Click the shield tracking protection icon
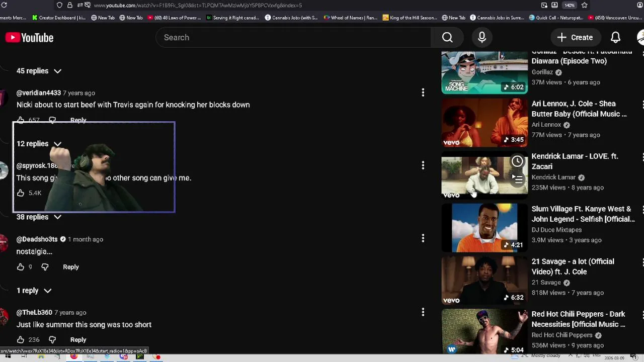Viewport: 644px width, 362px height. click(x=59, y=5)
